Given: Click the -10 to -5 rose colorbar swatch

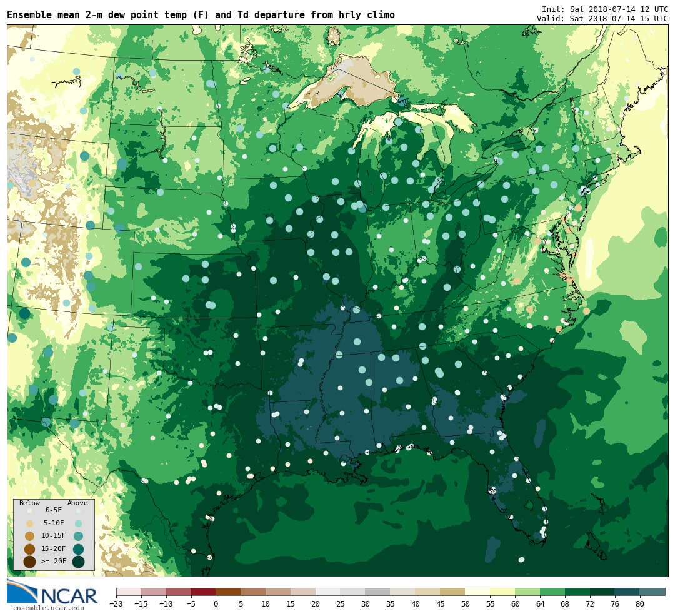Looking at the screenshot, I should [179, 592].
